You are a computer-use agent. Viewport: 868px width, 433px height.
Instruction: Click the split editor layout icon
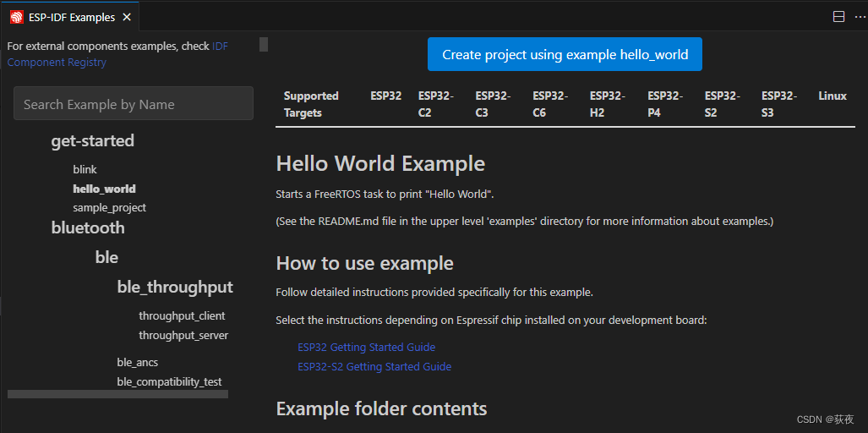839,17
